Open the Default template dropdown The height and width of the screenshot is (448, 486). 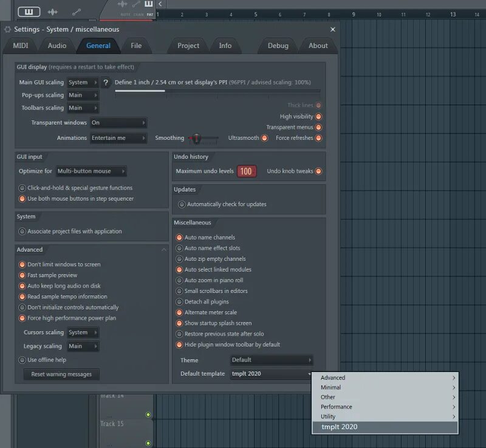[272, 374]
